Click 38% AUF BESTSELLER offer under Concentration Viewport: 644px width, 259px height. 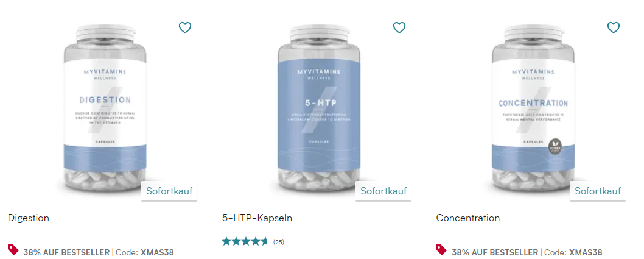coord(495,252)
